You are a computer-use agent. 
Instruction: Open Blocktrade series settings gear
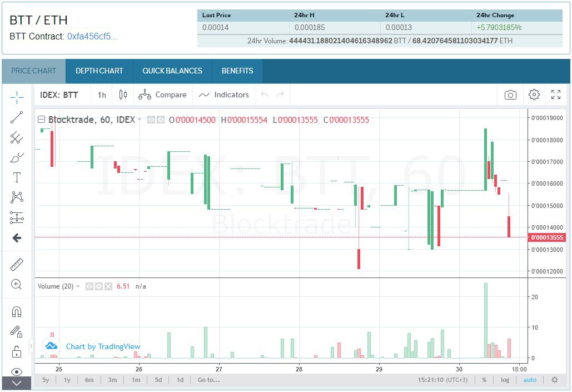click(160, 120)
